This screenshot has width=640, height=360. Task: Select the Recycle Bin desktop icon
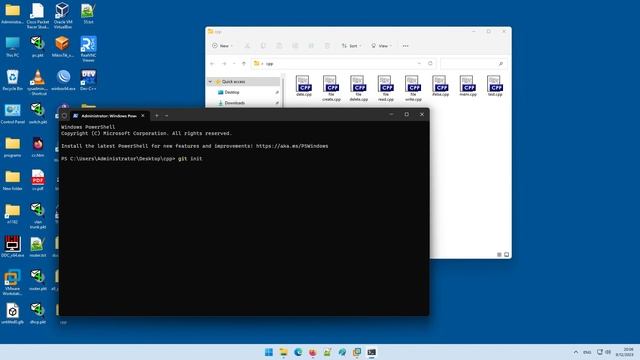[x=12, y=80]
